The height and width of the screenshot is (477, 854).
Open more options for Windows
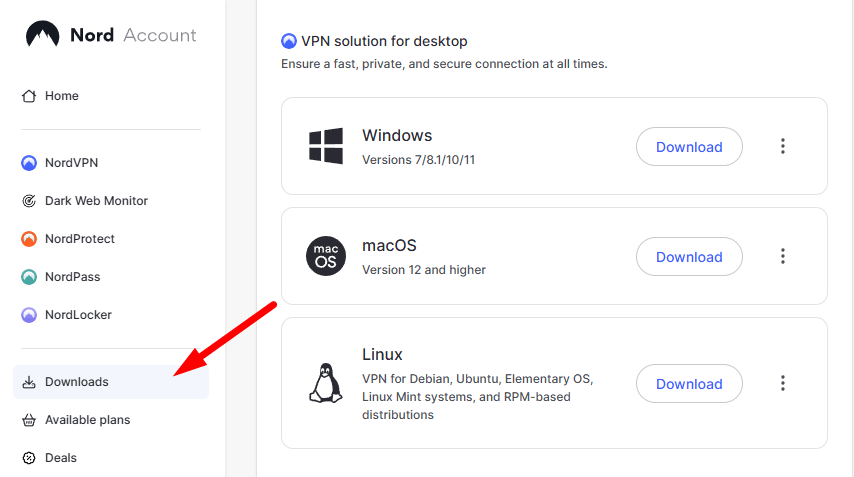783,146
